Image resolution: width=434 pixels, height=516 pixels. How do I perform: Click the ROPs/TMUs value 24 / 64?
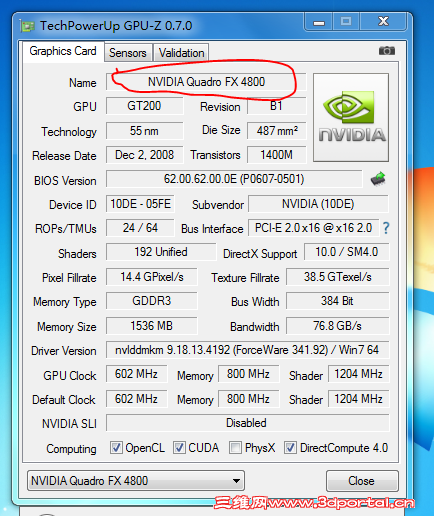(140, 228)
